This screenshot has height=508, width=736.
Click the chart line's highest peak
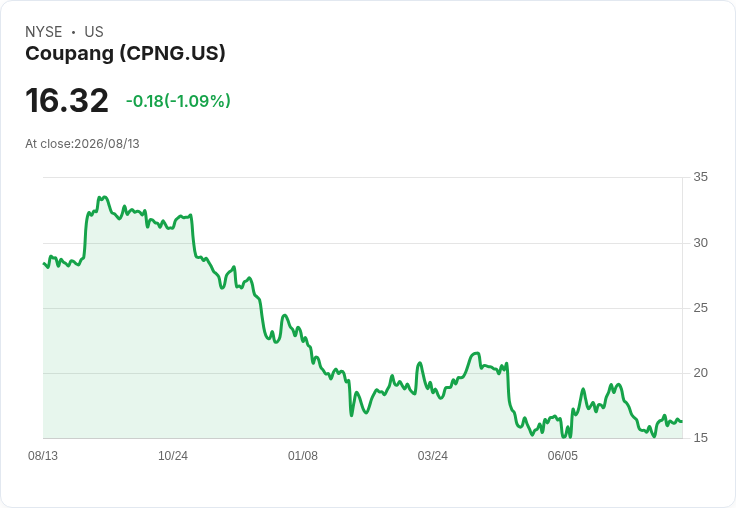pyautogui.click(x=104, y=197)
